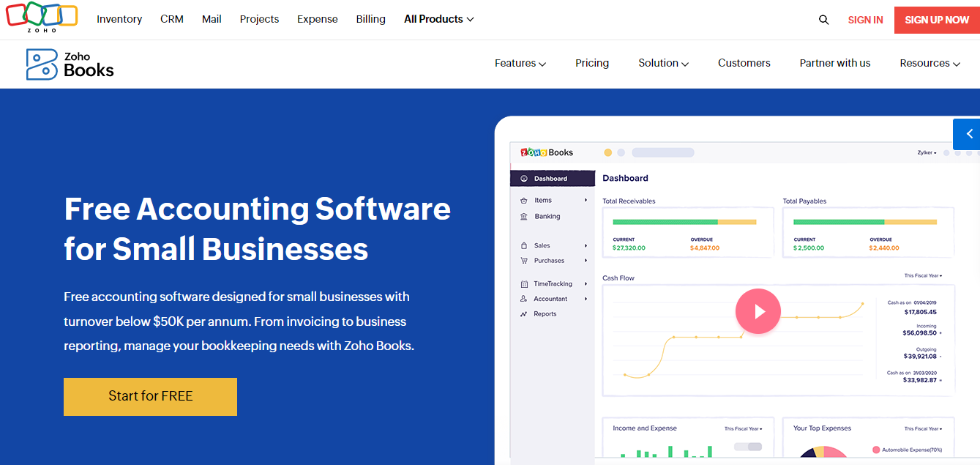Change the Cash Flow fiscal year dropdown
The width and height of the screenshot is (980, 465).
coord(923,275)
